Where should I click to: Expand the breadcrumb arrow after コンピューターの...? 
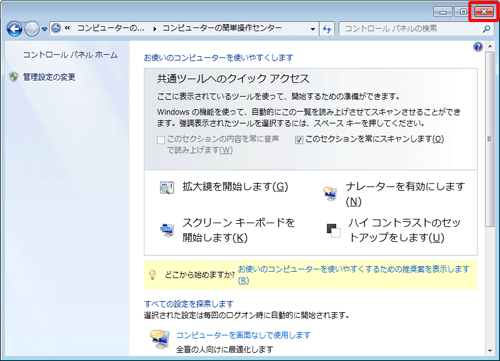click(x=155, y=29)
